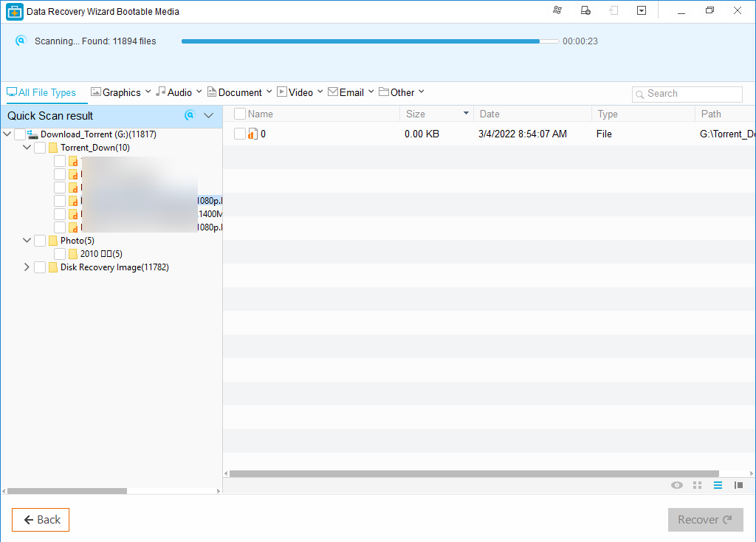Toggle the select-all checkbox in Name header
This screenshot has width=756, height=542.
(x=240, y=114)
